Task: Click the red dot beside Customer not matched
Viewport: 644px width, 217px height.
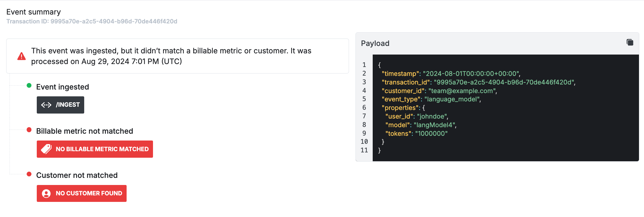Action: tap(29, 174)
